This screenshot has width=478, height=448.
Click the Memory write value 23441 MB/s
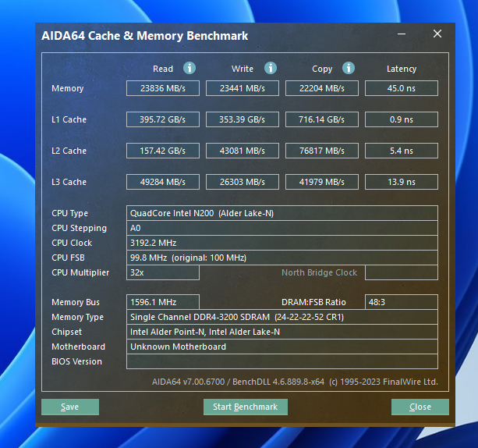click(x=243, y=88)
